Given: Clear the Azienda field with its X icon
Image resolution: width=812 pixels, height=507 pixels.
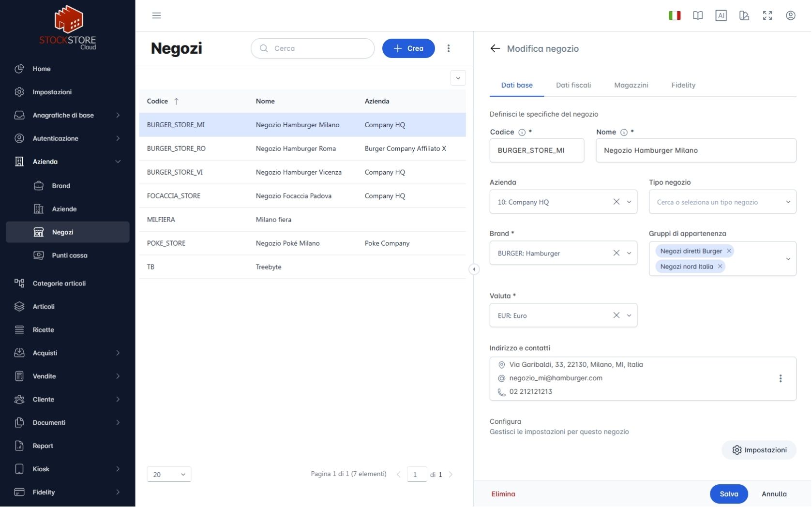Looking at the screenshot, I should pyautogui.click(x=617, y=202).
